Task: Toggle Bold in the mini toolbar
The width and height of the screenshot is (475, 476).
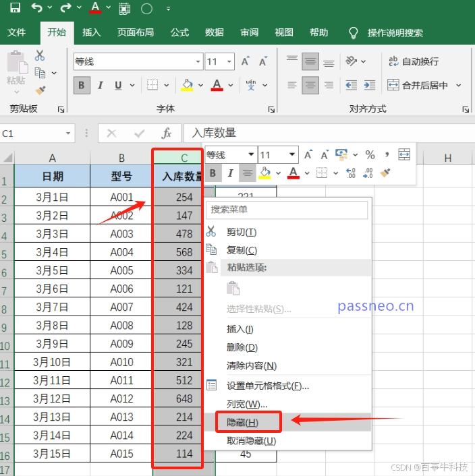Action: [x=213, y=173]
